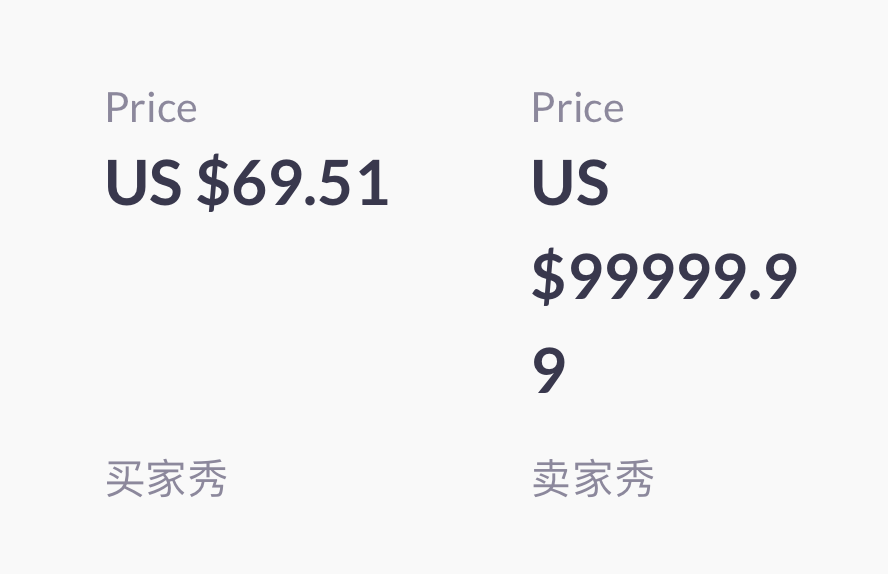Click the standalone 'US' line in right price
The image size is (888, 574).
(x=570, y=183)
